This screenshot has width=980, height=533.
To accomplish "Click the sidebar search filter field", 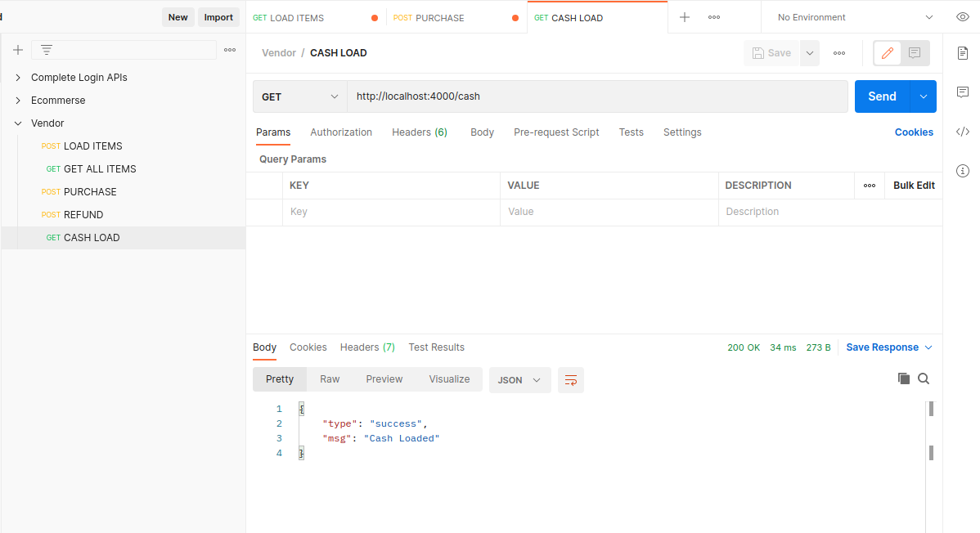I will [x=124, y=50].
